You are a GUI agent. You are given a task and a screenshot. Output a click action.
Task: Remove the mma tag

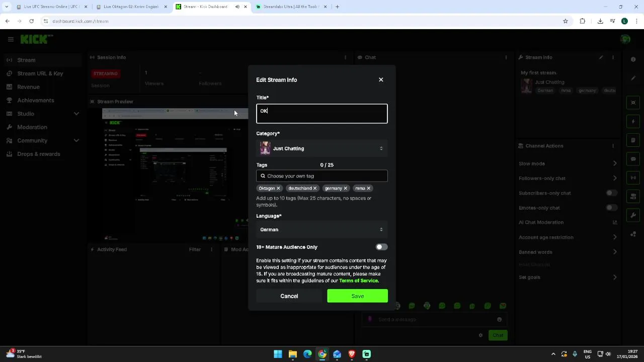click(x=368, y=188)
